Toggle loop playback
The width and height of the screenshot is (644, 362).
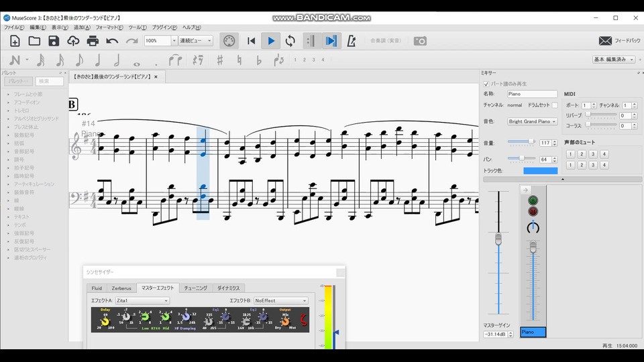tap(290, 41)
